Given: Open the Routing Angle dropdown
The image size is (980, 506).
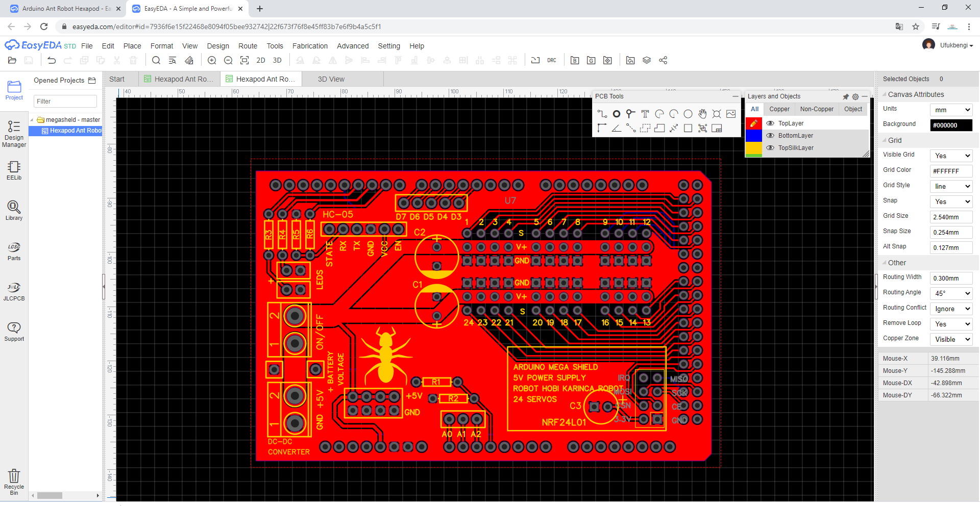Looking at the screenshot, I should (951, 293).
